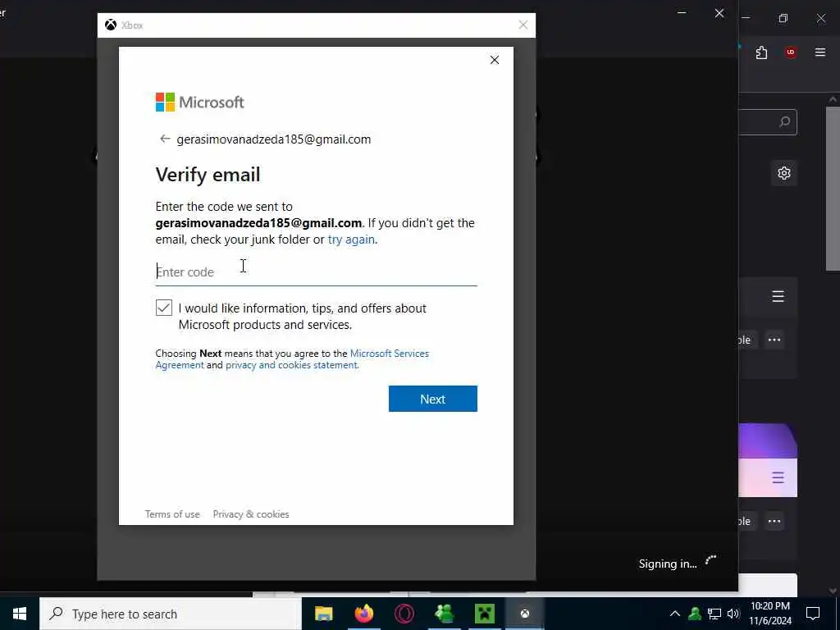
Task: Open the Microsoft Services Agreement link
Action: pos(292,359)
